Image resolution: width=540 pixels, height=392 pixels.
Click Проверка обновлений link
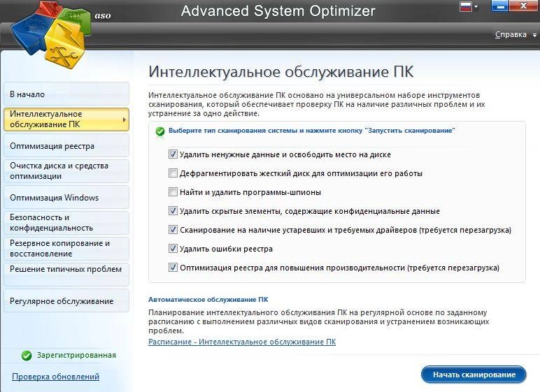(55, 377)
